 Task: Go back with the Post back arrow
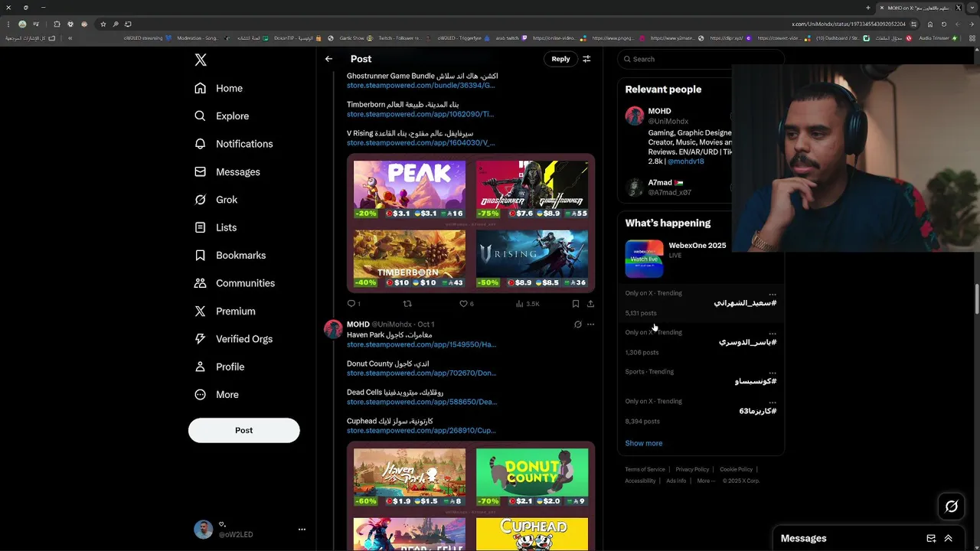pos(328,59)
